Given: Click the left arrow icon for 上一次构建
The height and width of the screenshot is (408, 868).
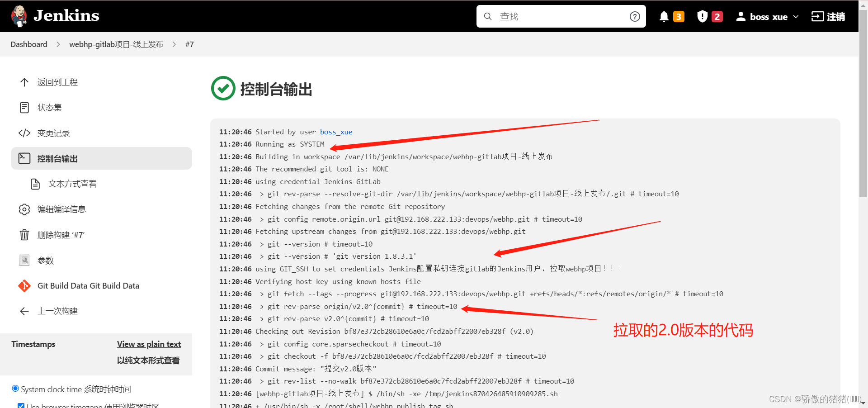Looking at the screenshot, I should [x=24, y=311].
